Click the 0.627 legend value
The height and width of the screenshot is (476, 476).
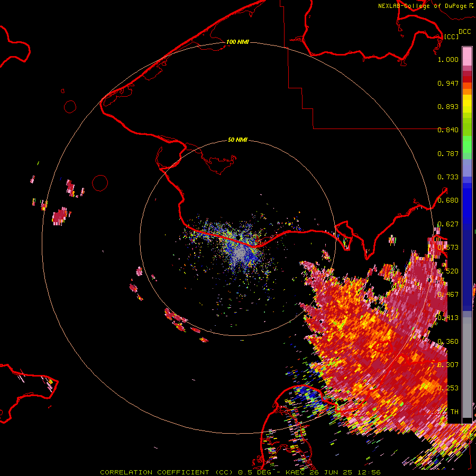(448, 224)
